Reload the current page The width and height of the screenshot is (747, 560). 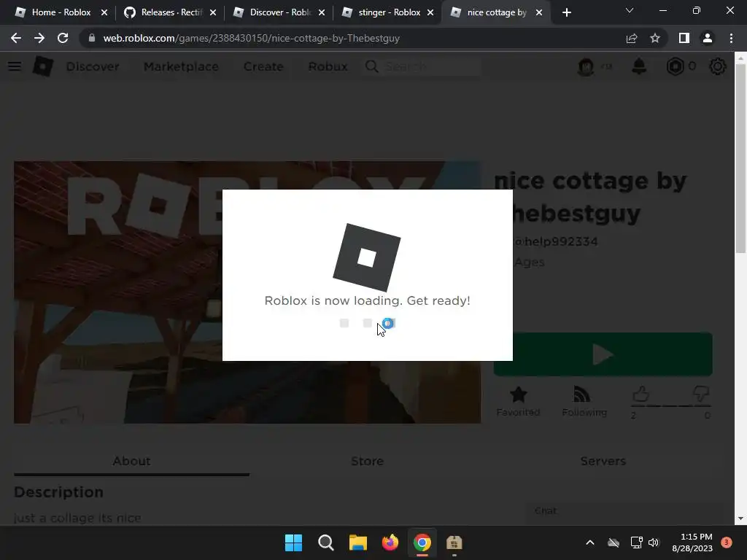pyautogui.click(x=63, y=38)
